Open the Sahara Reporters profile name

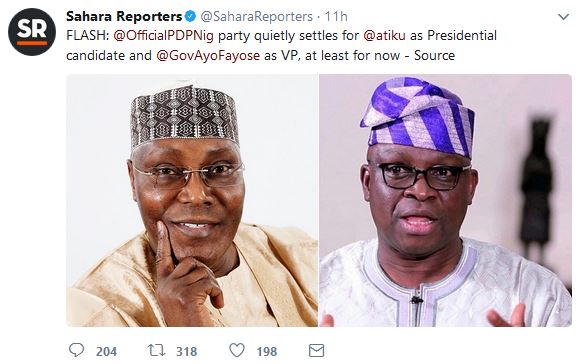click(x=124, y=16)
